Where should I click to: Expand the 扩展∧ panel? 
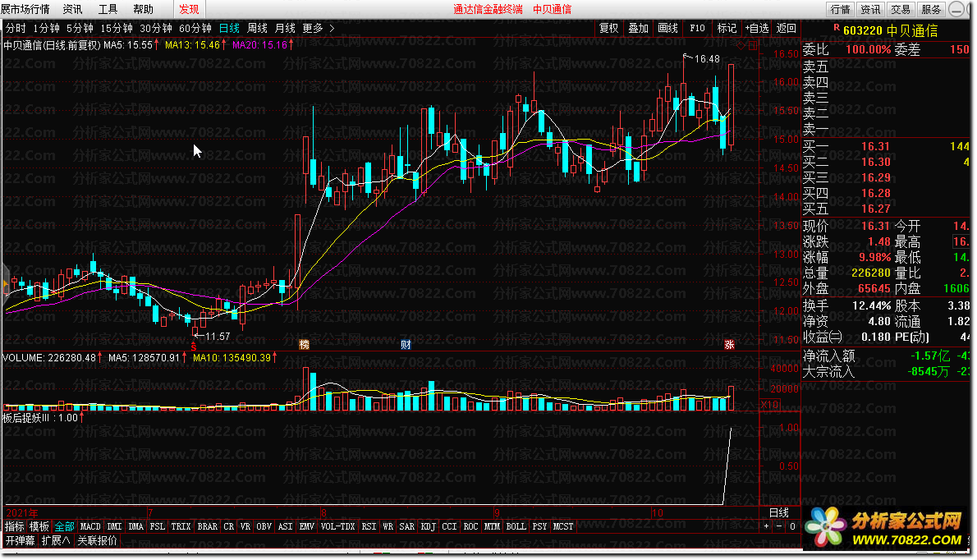(56, 540)
